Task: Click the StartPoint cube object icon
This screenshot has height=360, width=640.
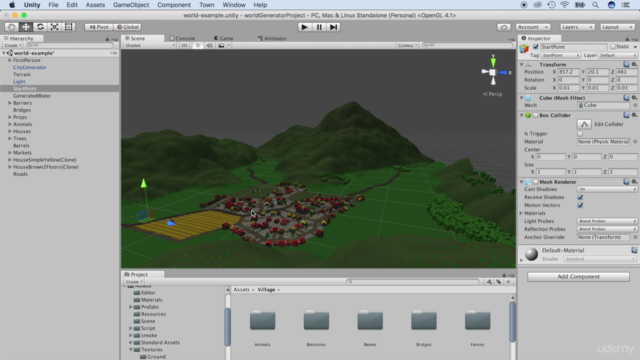Action: (x=524, y=49)
